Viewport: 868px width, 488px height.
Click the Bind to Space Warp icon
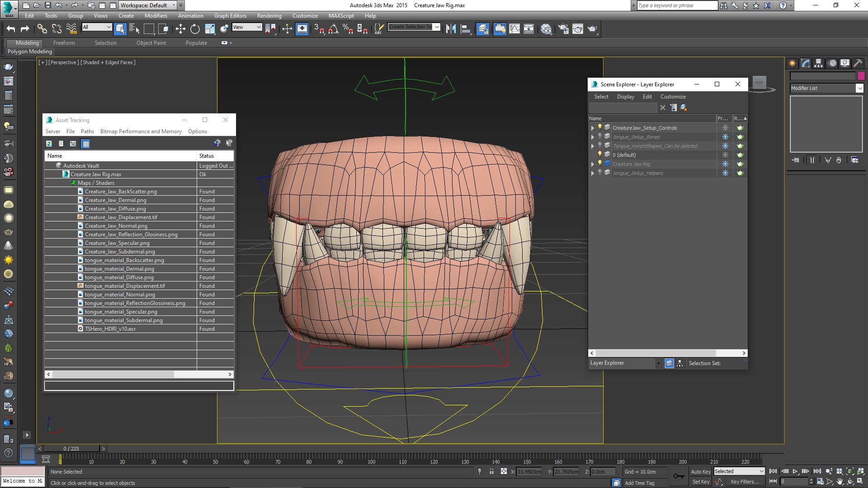[x=71, y=29]
